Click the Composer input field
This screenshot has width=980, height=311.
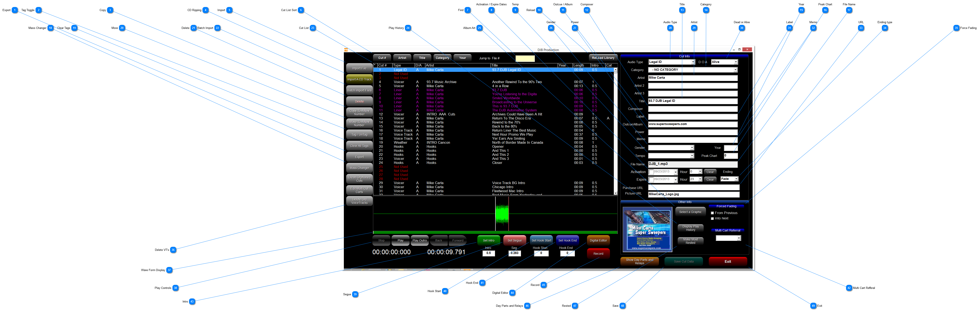click(692, 109)
